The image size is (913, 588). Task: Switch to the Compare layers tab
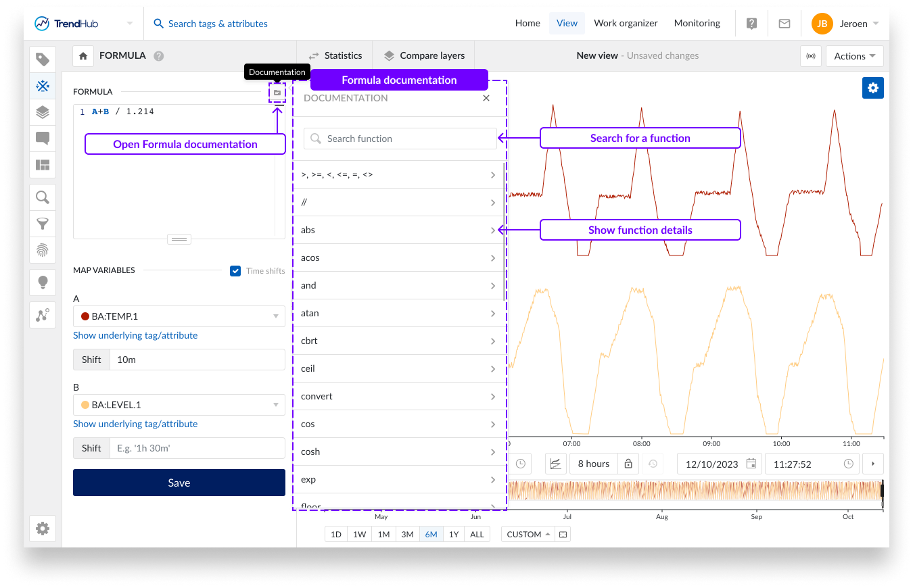click(x=424, y=55)
